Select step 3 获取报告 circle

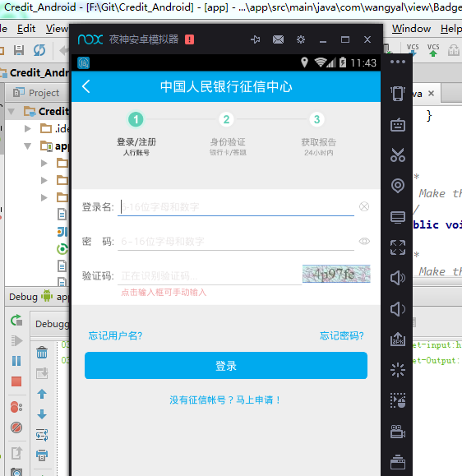316,119
